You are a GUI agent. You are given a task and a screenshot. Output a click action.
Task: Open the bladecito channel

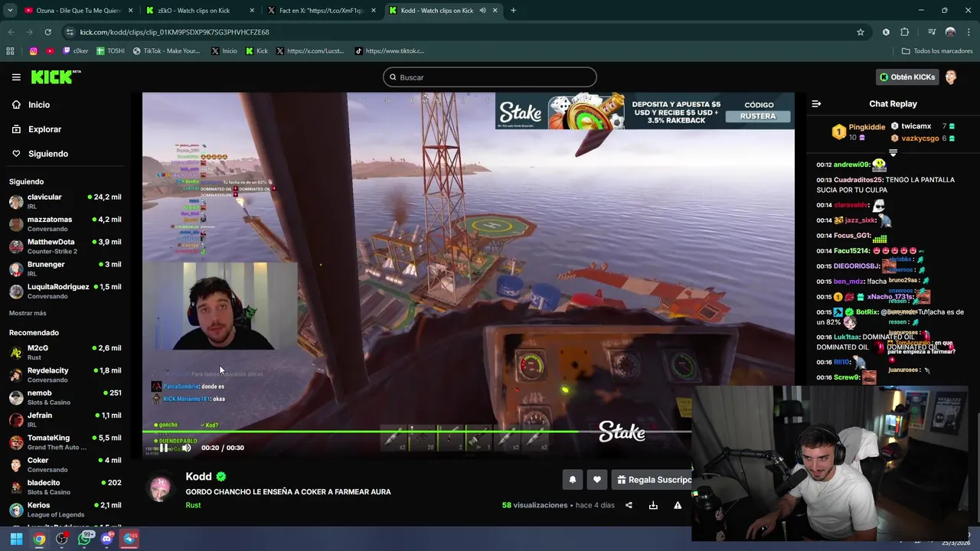pos(65,487)
